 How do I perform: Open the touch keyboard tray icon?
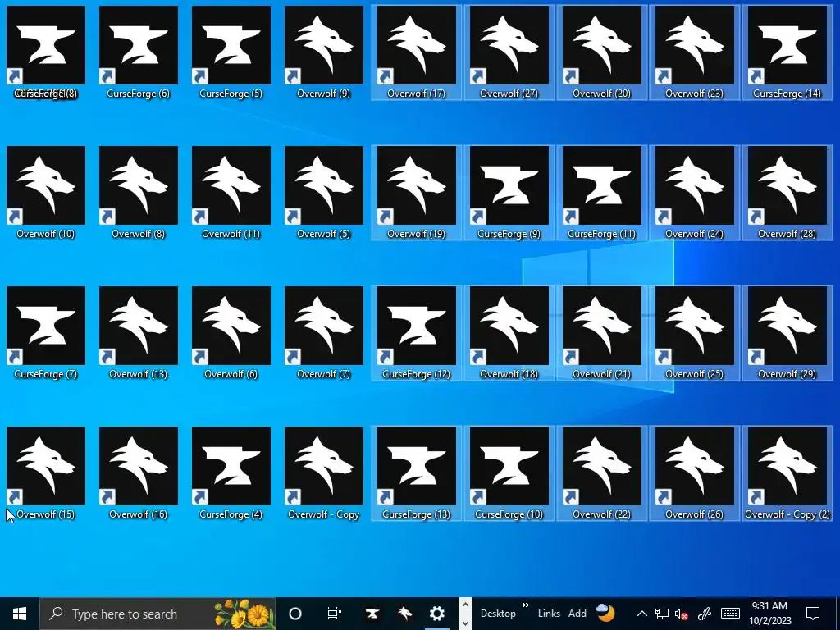(x=730, y=614)
